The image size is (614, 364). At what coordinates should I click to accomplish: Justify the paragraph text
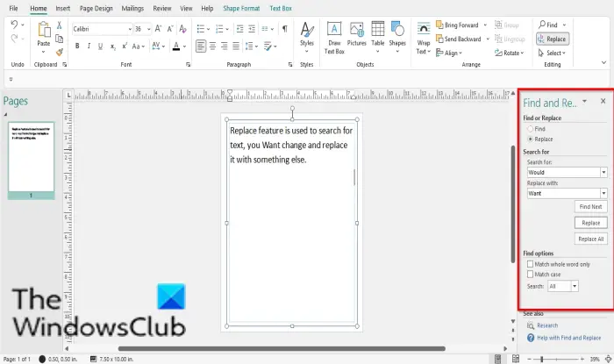[x=236, y=46]
